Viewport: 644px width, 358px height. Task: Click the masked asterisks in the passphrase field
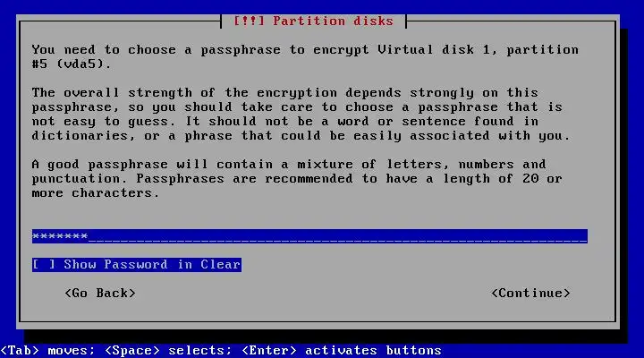(60, 236)
